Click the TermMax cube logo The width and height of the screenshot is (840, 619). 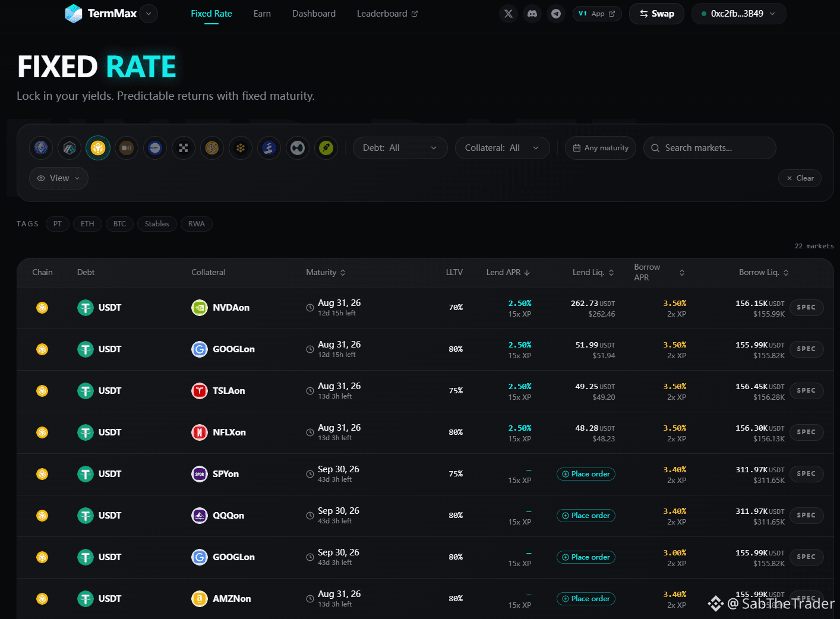click(74, 14)
